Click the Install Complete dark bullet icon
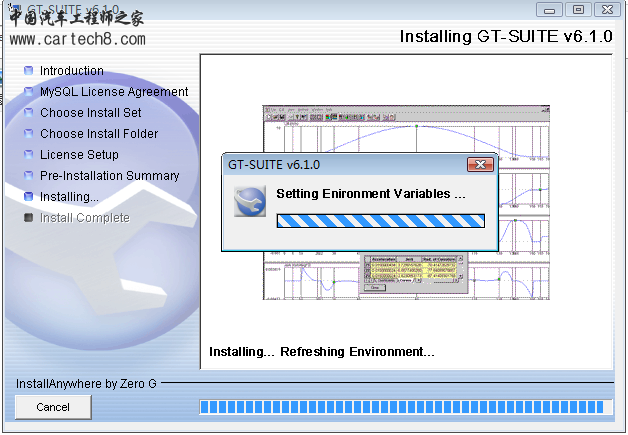The image size is (628, 435). [x=28, y=218]
